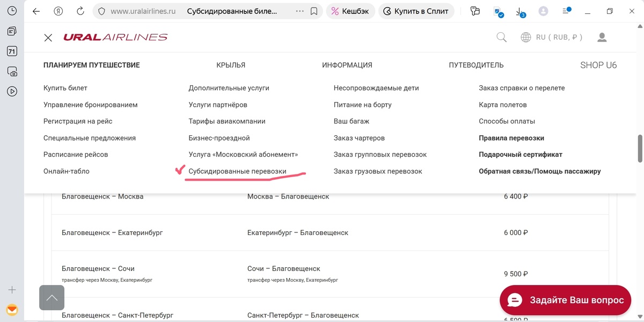The width and height of the screenshot is (644, 322).
Task: Open the Кешбэк dropdown in the toolbar
Action: point(350,10)
